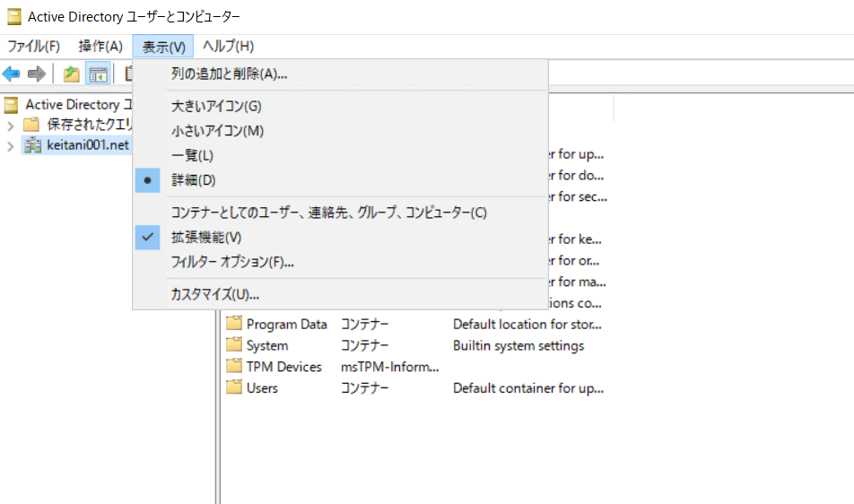Click 'Builtin system settings' description
Image resolution: width=854 pixels, height=504 pixels.
pyautogui.click(x=518, y=345)
